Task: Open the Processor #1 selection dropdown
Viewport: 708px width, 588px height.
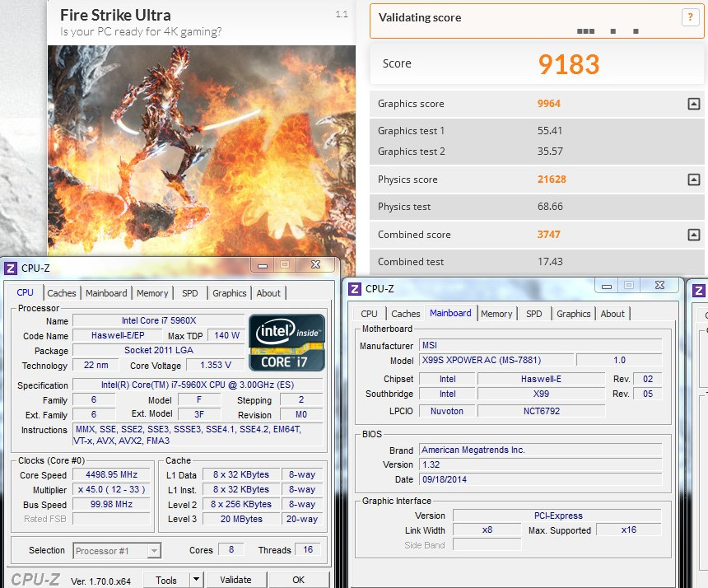Action: 117,551
